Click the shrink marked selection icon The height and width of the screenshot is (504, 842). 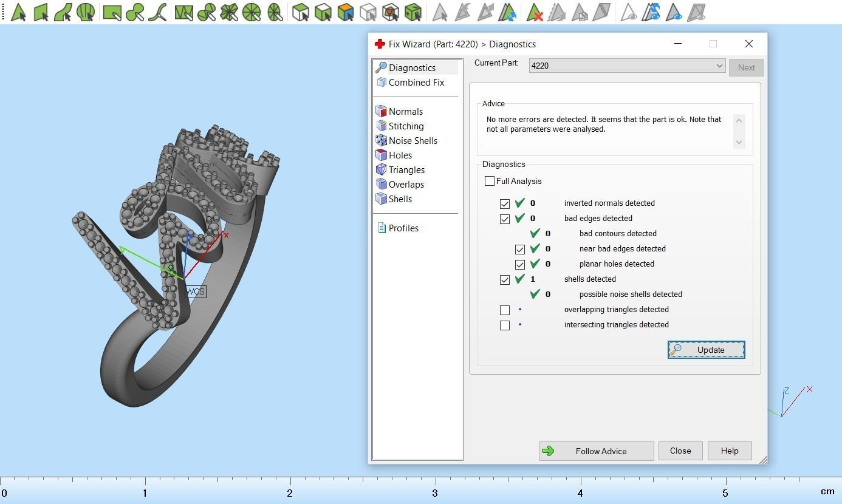(x=463, y=12)
